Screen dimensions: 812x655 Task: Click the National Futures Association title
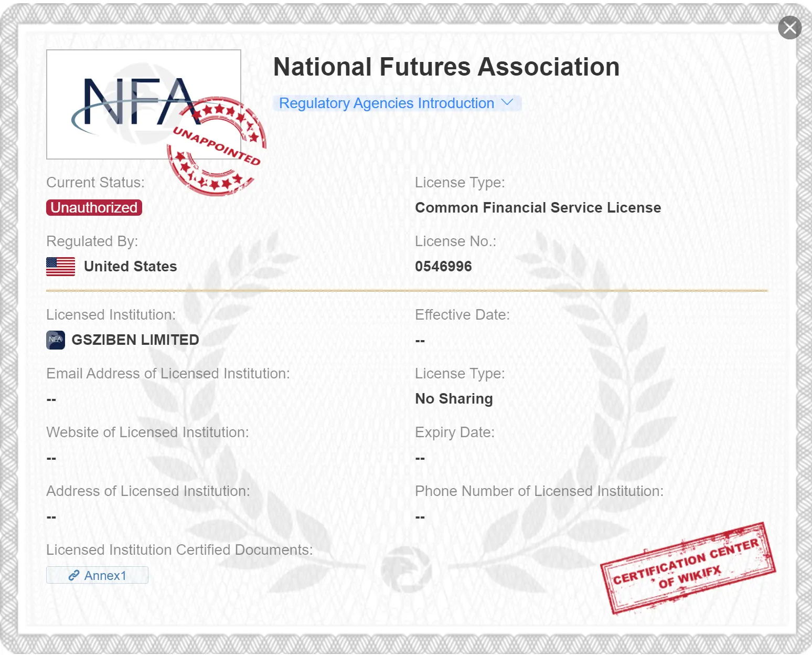pyautogui.click(x=446, y=67)
